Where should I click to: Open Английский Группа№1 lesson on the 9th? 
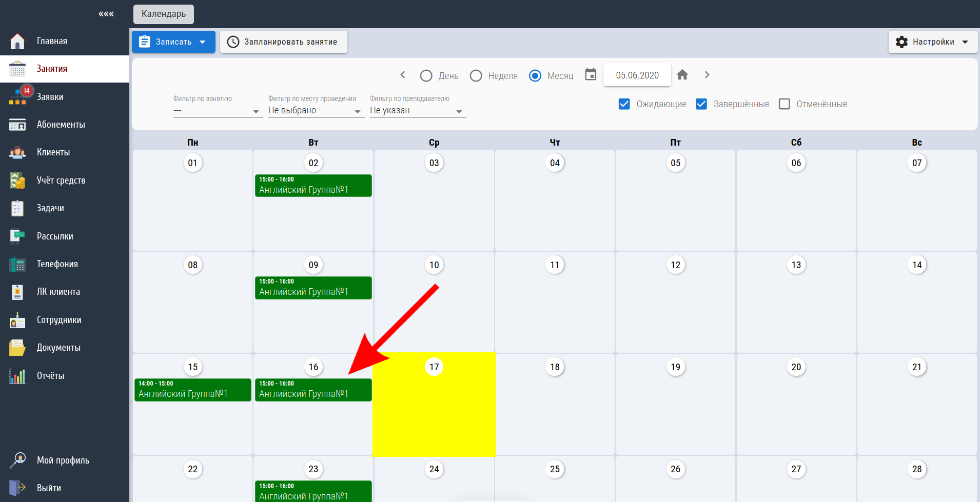pyautogui.click(x=313, y=288)
